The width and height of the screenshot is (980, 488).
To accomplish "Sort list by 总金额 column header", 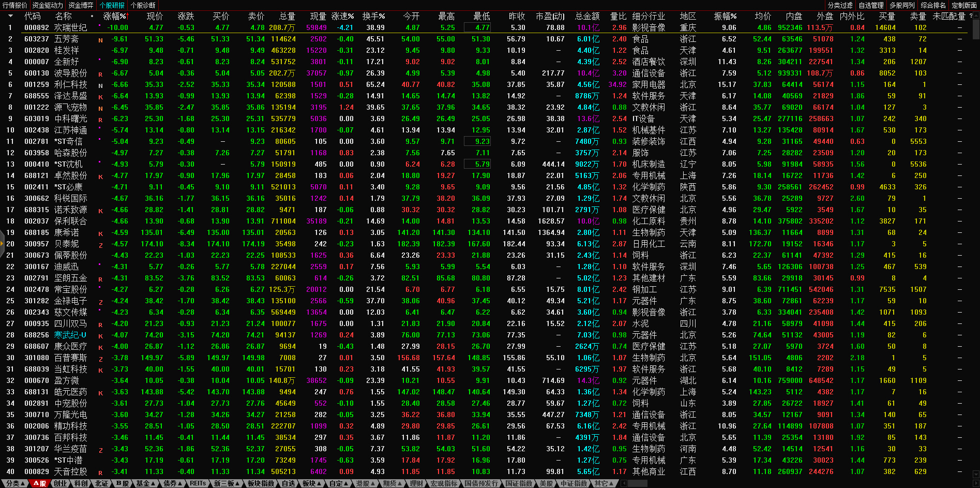I will 587,17.
